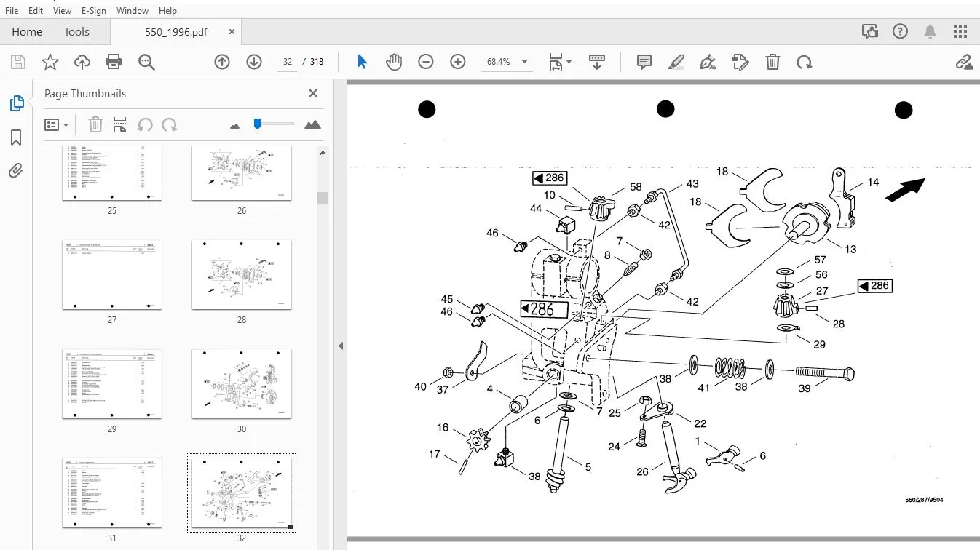Open the View menu

[x=63, y=11]
